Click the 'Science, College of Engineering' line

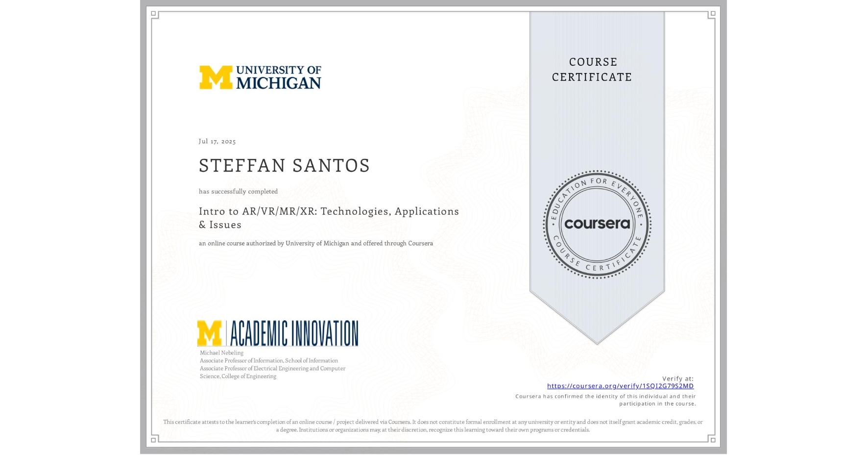click(x=238, y=376)
